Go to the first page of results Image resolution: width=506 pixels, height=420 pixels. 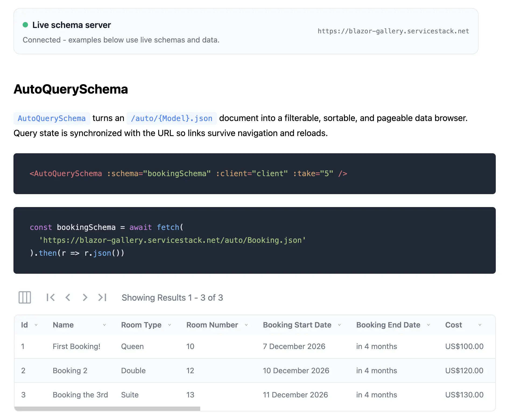51,297
